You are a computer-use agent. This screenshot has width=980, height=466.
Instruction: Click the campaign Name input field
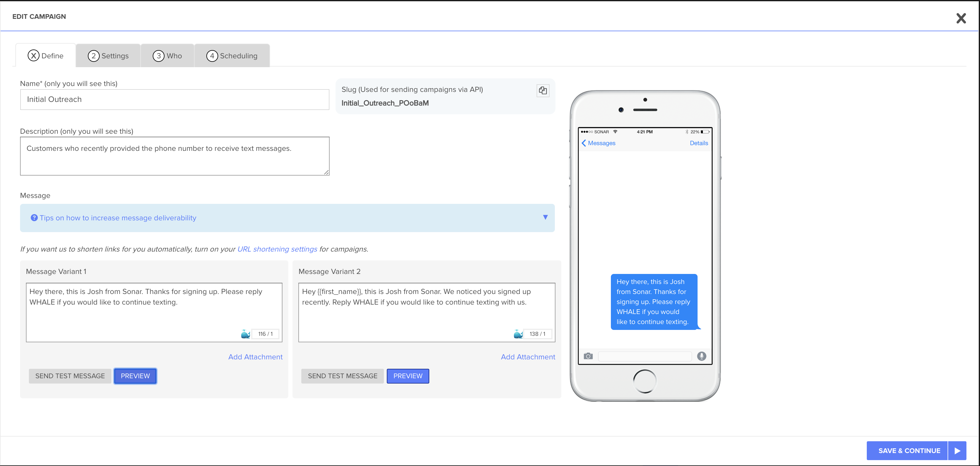point(175,100)
